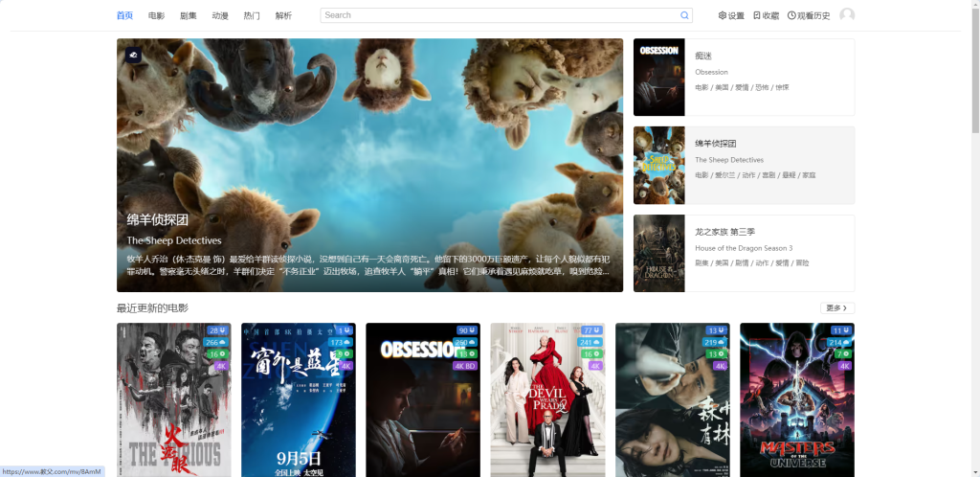Click genre line 电影 / 美国 / 爱情 under 痴迷
The width and height of the screenshot is (980, 477).
coord(742,87)
